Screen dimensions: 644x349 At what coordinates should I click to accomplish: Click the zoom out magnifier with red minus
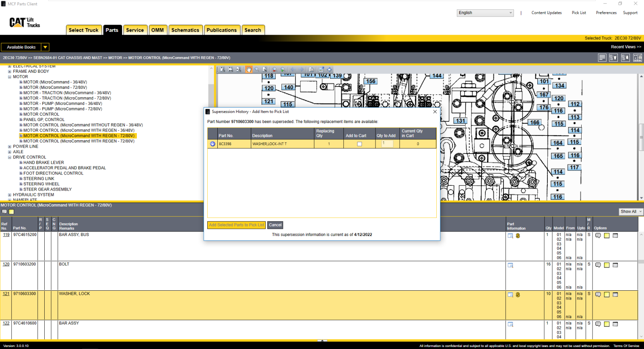click(275, 69)
